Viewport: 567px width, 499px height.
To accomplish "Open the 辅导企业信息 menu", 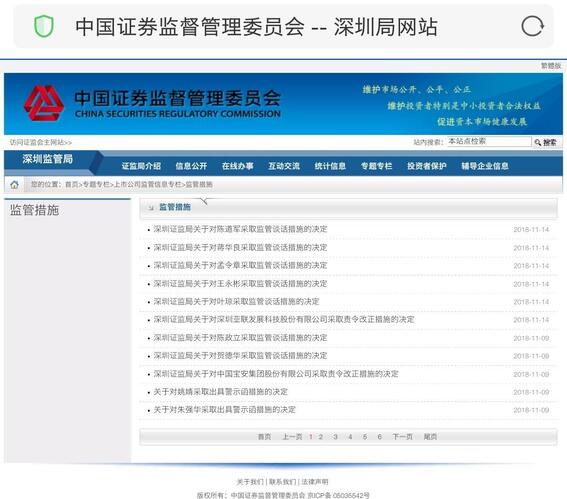I will pyautogui.click(x=485, y=166).
